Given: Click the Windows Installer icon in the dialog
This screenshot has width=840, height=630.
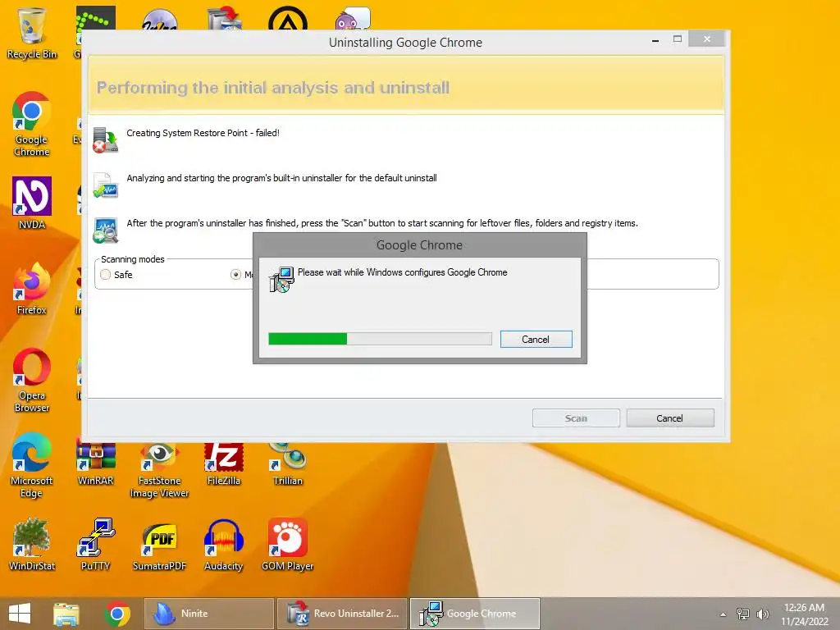Looking at the screenshot, I should tap(282, 279).
